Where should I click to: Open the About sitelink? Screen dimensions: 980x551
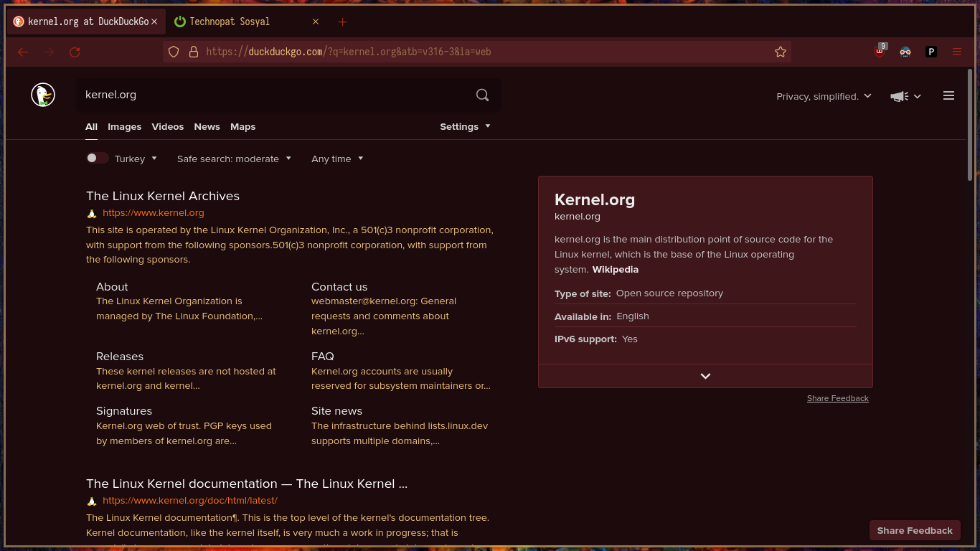click(x=112, y=286)
